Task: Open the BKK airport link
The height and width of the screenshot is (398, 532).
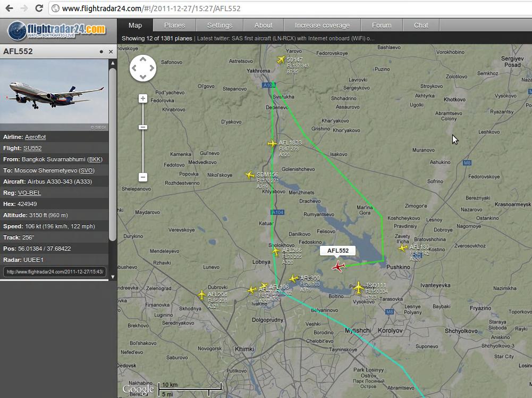Action: pos(95,159)
